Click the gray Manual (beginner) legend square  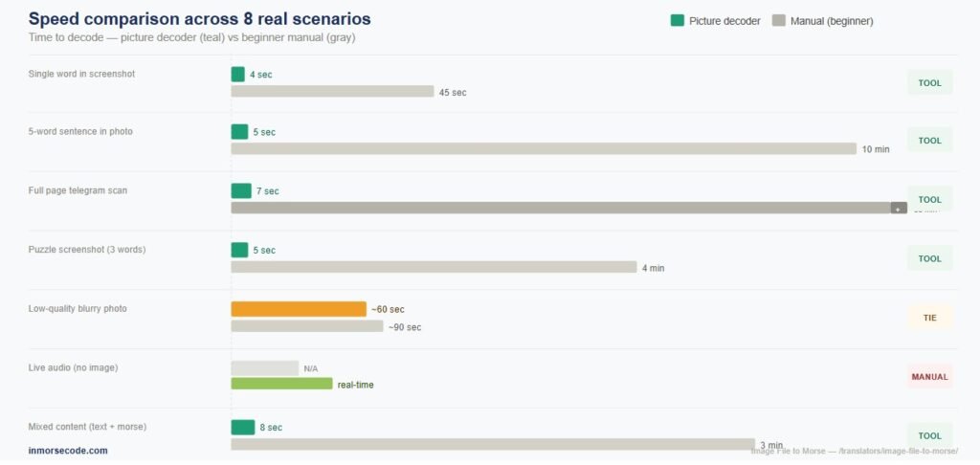(x=779, y=20)
